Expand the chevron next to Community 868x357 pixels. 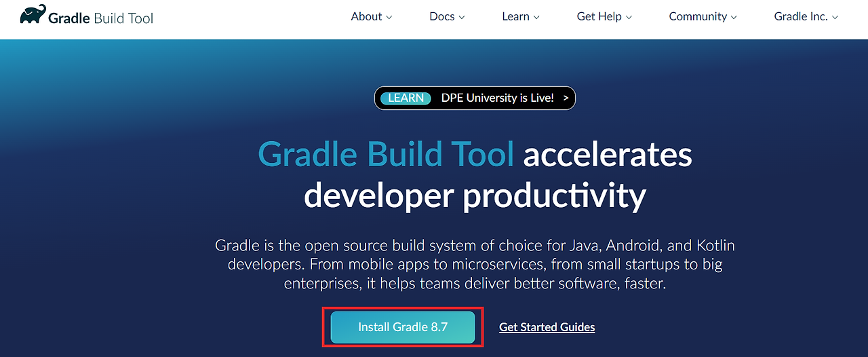tap(733, 18)
